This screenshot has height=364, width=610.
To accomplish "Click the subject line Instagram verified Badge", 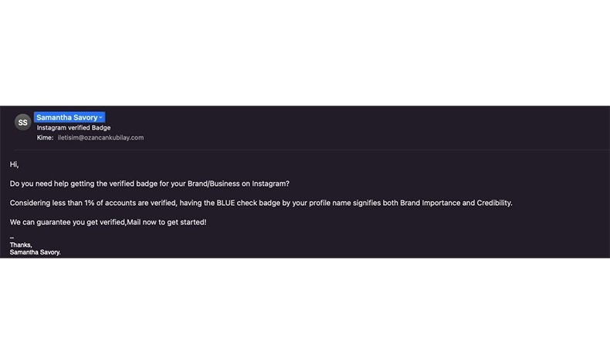I will pyautogui.click(x=73, y=127).
